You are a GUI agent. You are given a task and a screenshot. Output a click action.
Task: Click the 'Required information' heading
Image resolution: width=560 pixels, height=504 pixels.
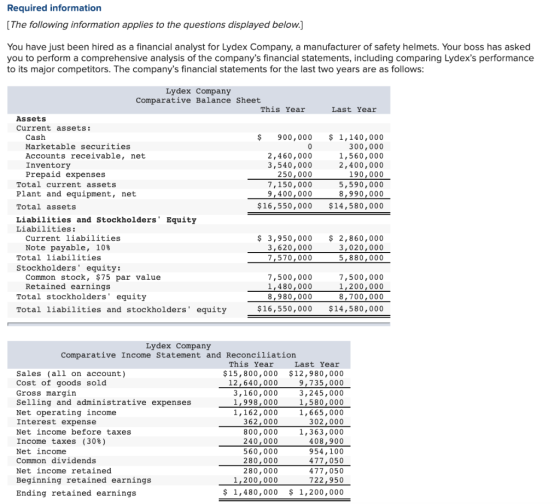(54, 8)
